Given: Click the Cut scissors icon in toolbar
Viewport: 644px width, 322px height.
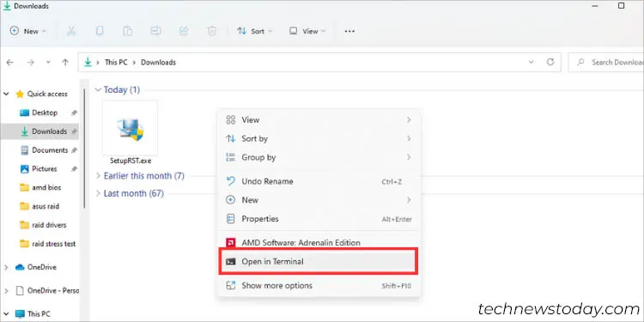Looking at the screenshot, I should pos(71,31).
